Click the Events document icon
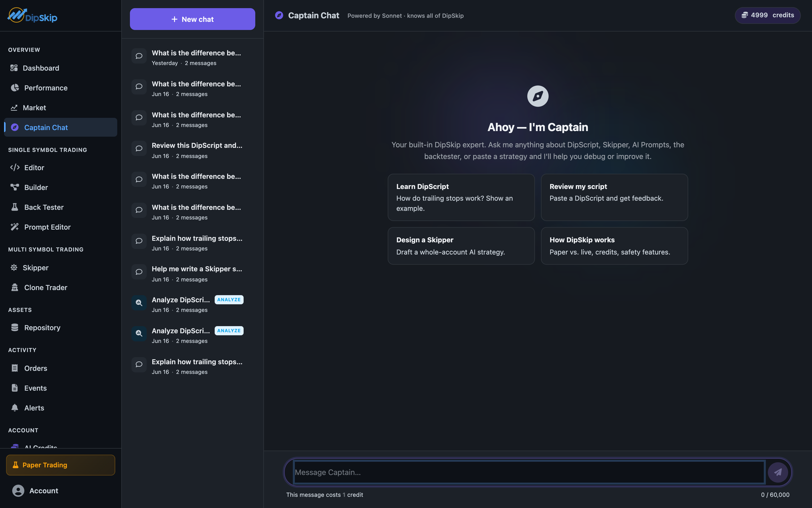This screenshot has height=508, width=812. [x=15, y=388]
